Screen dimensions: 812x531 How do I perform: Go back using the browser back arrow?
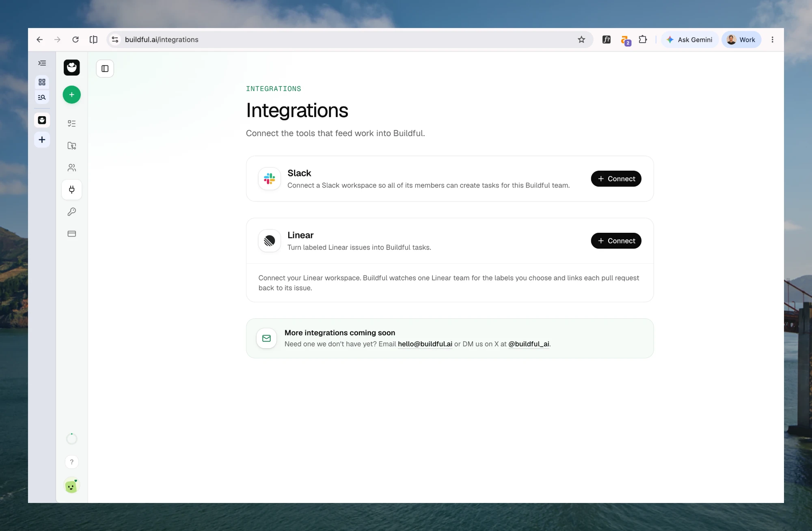[x=39, y=39]
